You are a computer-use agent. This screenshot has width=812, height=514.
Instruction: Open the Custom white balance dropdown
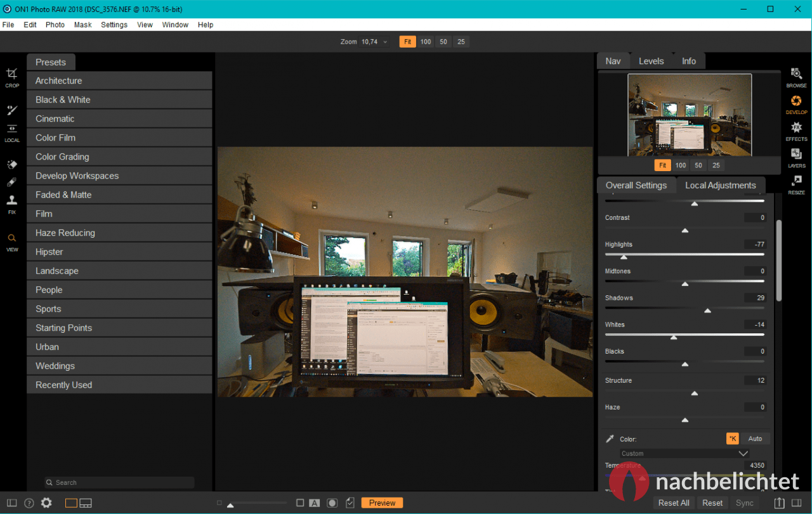tap(684, 453)
